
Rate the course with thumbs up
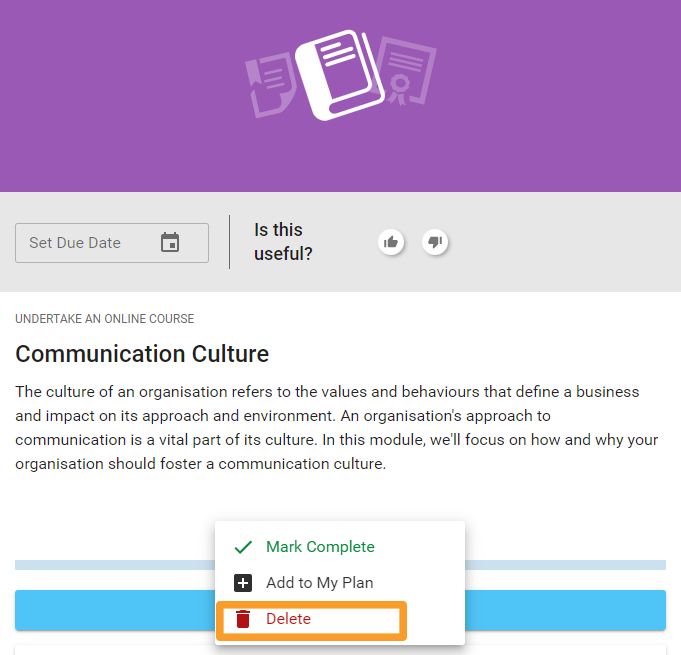point(391,242)
